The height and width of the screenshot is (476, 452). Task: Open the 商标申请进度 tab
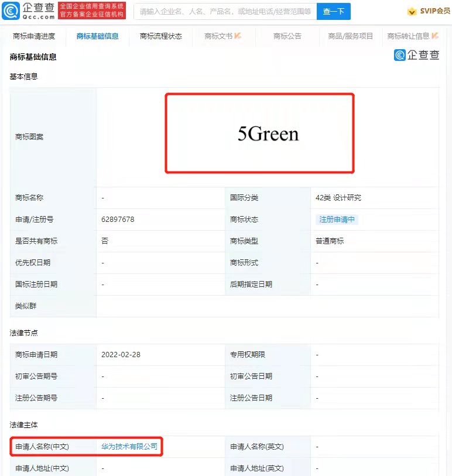click(x=34, y=36)
